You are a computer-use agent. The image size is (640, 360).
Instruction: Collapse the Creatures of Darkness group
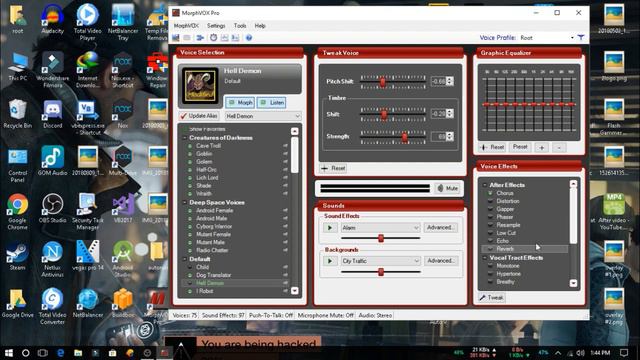184,138
